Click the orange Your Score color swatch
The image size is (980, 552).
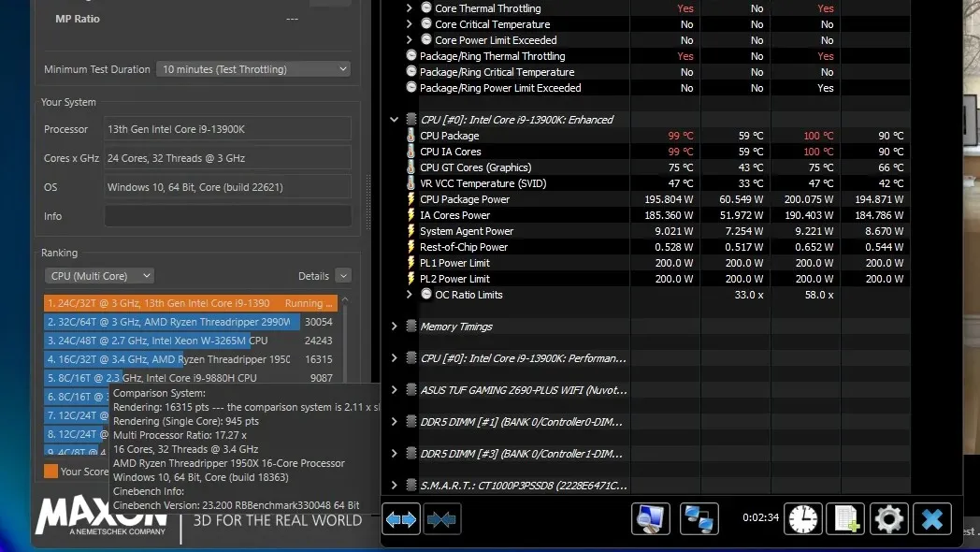[50, 472]
